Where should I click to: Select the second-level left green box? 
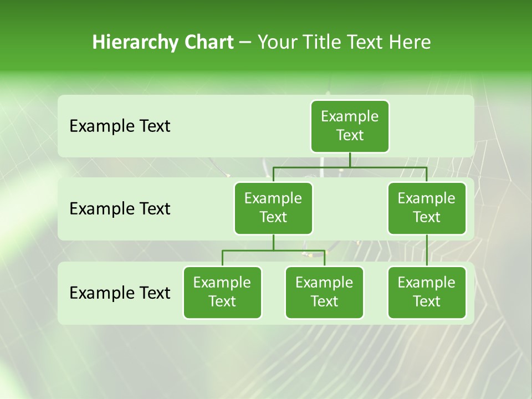point(273,208)
